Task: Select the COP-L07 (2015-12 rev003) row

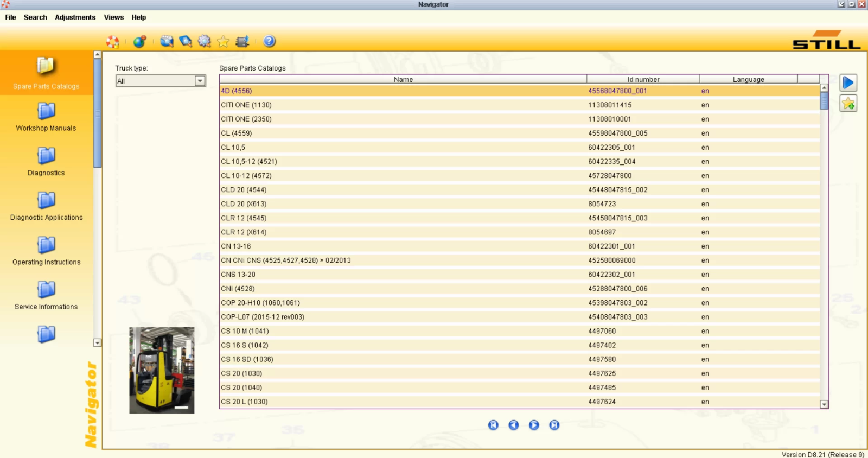Action: [x=520, y=317]
